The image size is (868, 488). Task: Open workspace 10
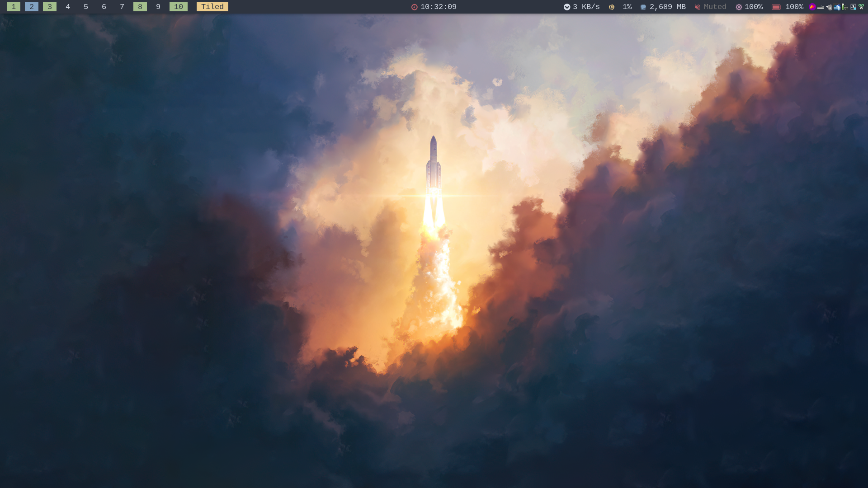point(179,7)
